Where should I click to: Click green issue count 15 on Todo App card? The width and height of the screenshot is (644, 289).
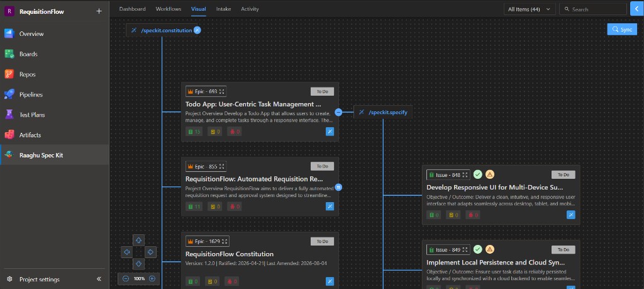coord(194,132)
